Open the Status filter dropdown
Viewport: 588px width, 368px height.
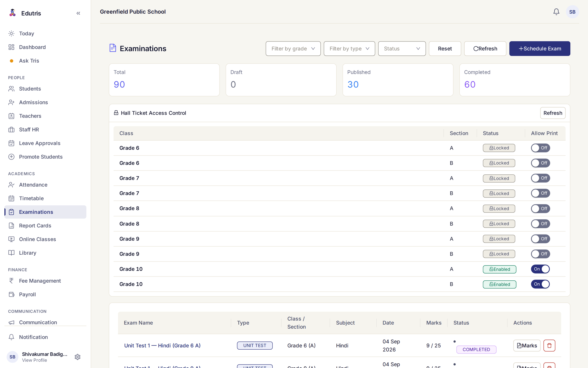(x=402, y=49)
